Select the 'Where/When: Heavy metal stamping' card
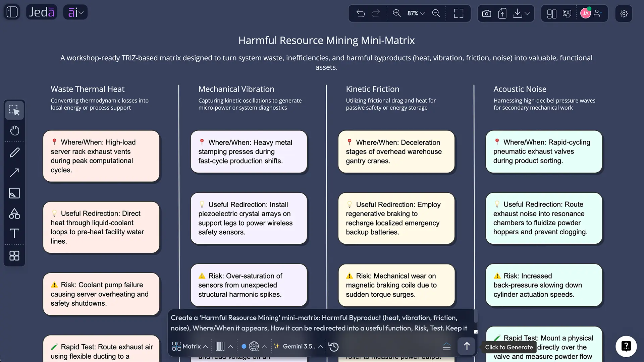Viewport: 644px width, 362px height. 249,152
